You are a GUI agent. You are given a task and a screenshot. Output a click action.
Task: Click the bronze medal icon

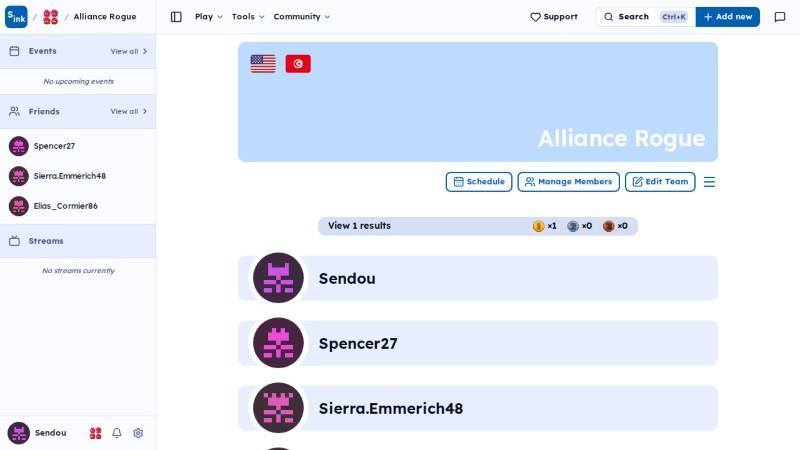pos(608,226)
